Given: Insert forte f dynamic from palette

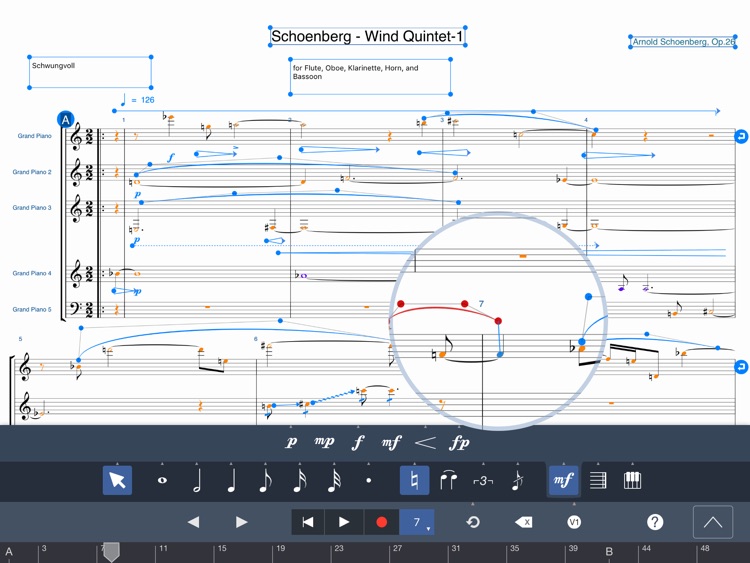Looking at the screenshot, I should click(358, 442).
